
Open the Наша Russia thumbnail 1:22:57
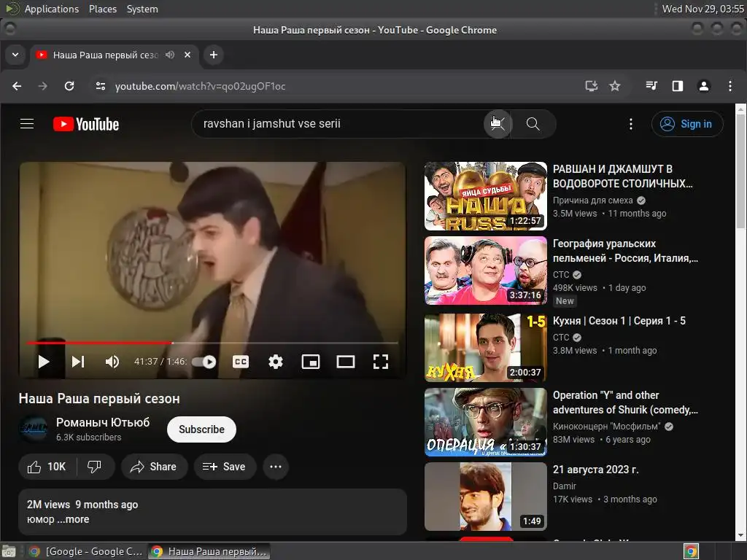point(485,196)
